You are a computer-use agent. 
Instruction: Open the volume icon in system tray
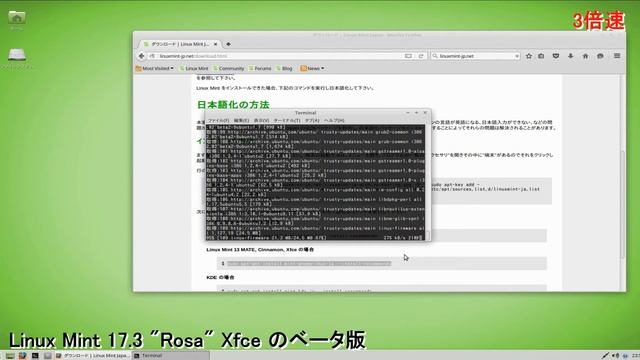pos(616,356)
